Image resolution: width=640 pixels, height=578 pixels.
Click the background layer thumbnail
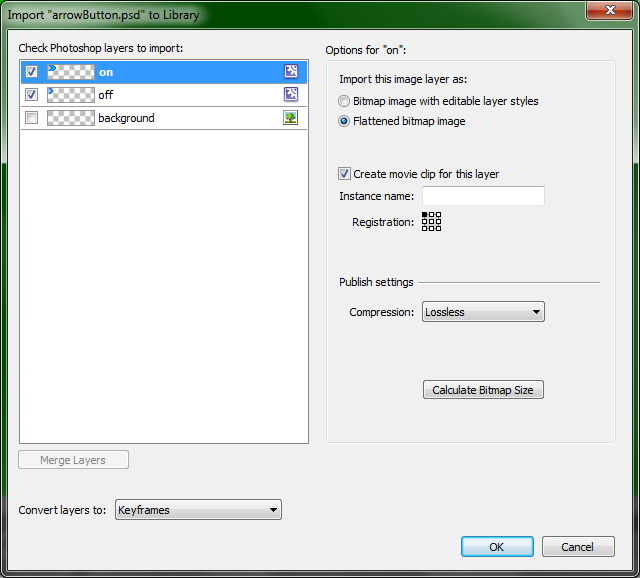point(70,118)
